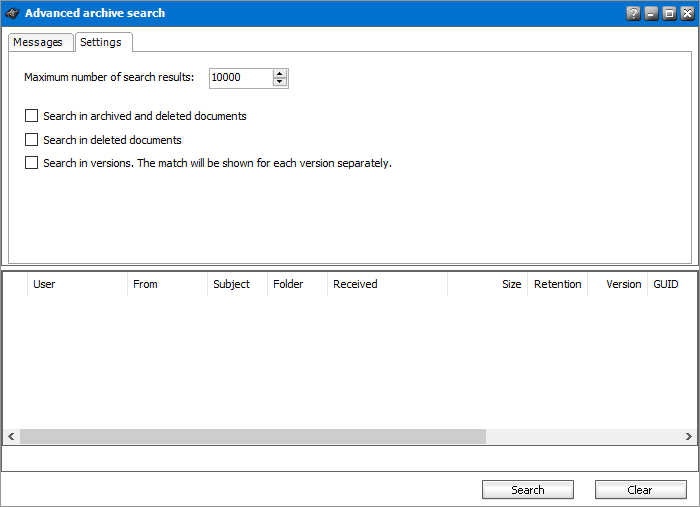This screenshot has width=700, height=507.
Task: Increase maximum search results with up arrow
Action: [x=280, y=73]
